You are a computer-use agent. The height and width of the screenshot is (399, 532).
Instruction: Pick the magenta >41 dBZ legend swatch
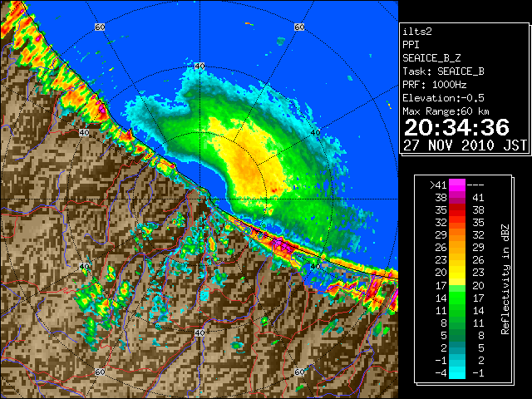tap(457, 185)
